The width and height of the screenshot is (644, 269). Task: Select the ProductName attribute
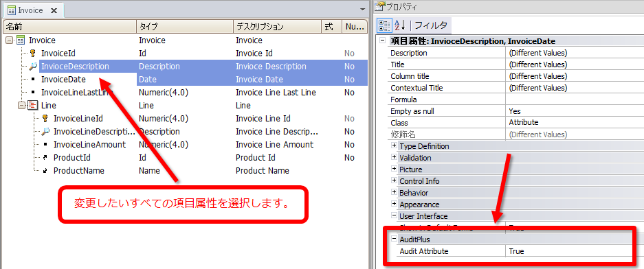[79, 171]
